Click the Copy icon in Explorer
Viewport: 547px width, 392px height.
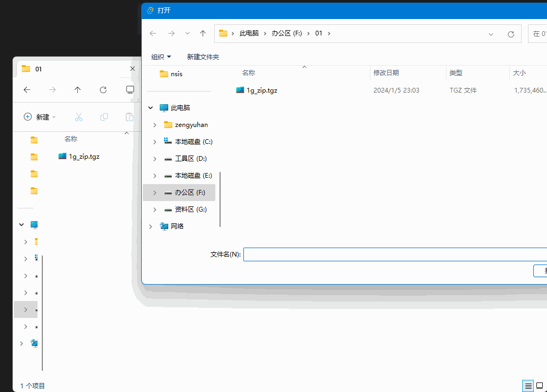[x=104, y=117]
